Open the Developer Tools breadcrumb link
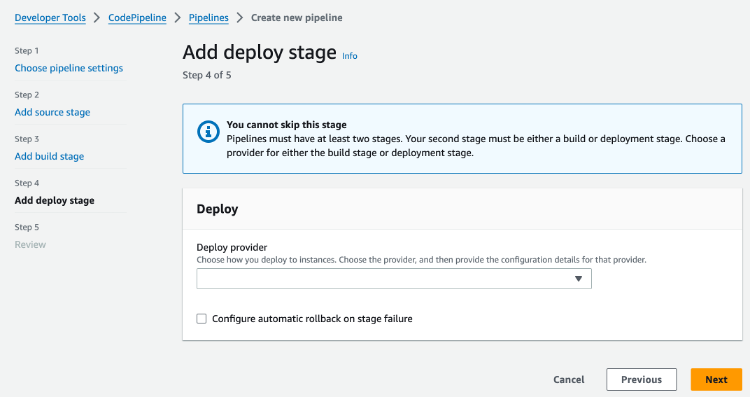The height and width of the screenshot is (398, 750). (50, 18)
